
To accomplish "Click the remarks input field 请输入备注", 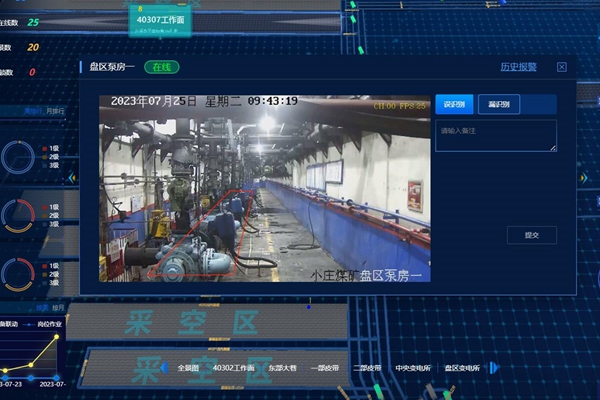I will tap(496, 136).
